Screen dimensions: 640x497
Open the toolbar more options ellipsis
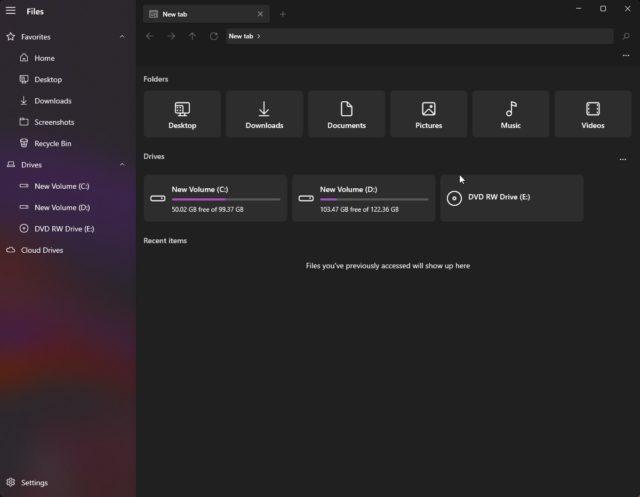626,55
